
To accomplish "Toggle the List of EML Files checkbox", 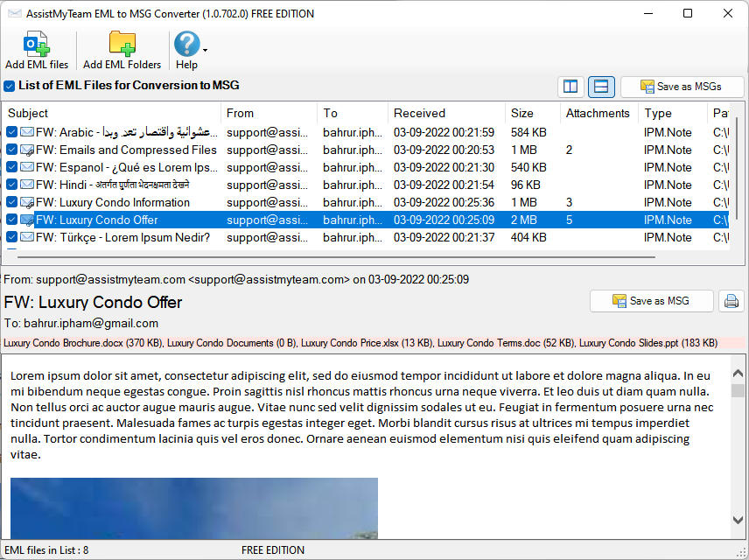I will click(10, 86).
